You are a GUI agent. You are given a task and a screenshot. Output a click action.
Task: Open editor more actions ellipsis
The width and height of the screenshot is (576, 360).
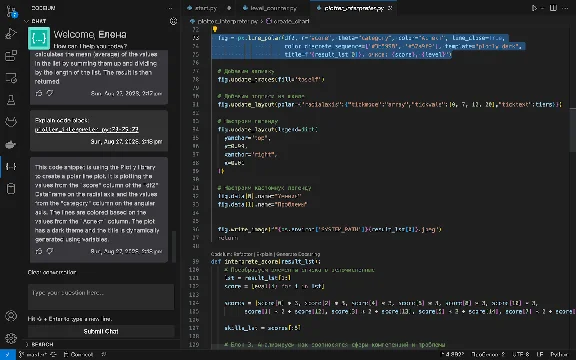(x=565, y=8)
